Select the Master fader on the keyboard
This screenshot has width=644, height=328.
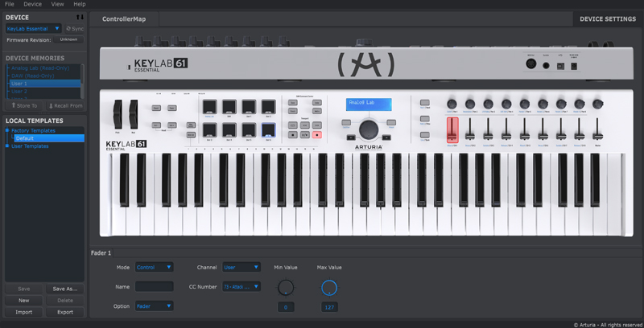pos(597,130)
